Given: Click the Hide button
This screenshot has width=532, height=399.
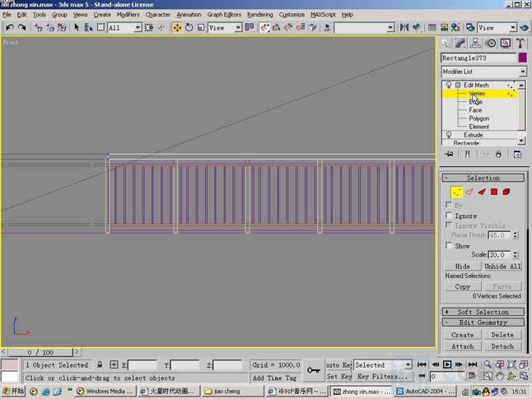Looking at the screenshot, I should 463,267.
